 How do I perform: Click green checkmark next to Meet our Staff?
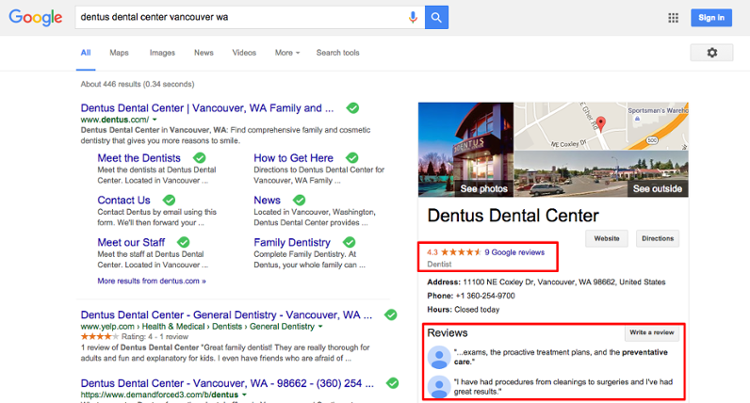[183, 242]
